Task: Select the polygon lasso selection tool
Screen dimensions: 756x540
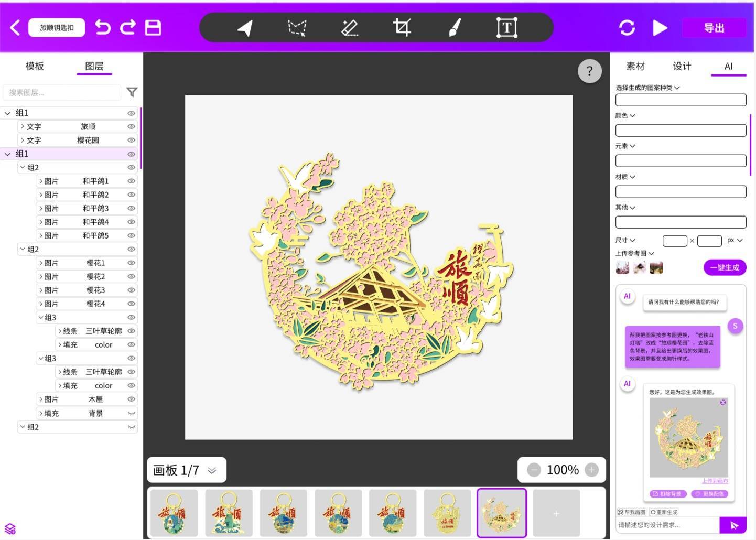Action: [x=297, y=28]
